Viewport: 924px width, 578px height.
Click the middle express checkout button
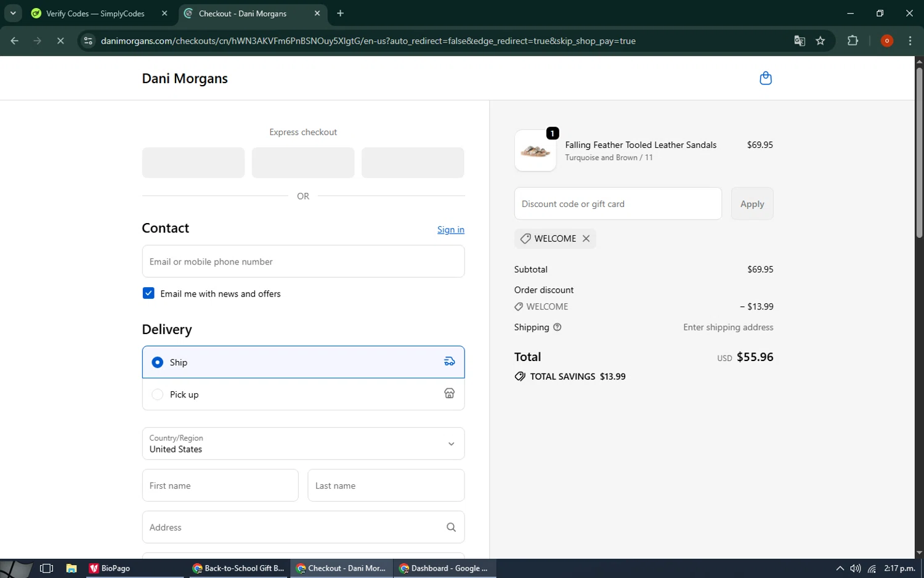click(303, 163)
